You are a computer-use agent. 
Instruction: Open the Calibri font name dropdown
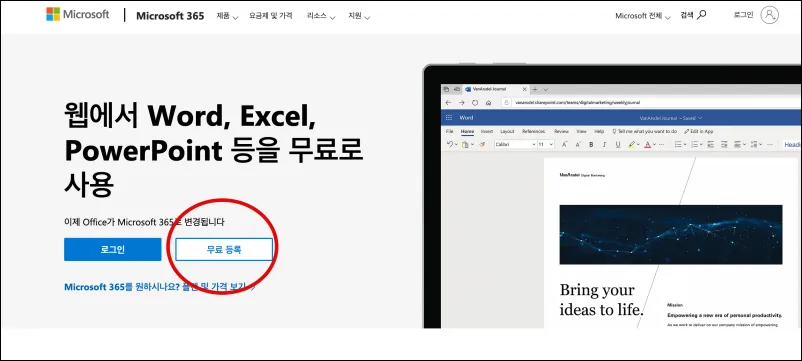point(515,145)
